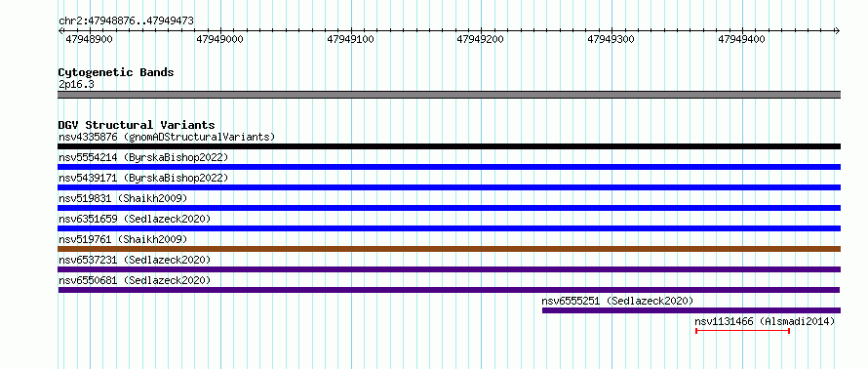The width and height of the screenshot is (868, 369).
Task: Open nsv5554214 (ByrskaBishop2022) label
Action: (x=143, y=157)
